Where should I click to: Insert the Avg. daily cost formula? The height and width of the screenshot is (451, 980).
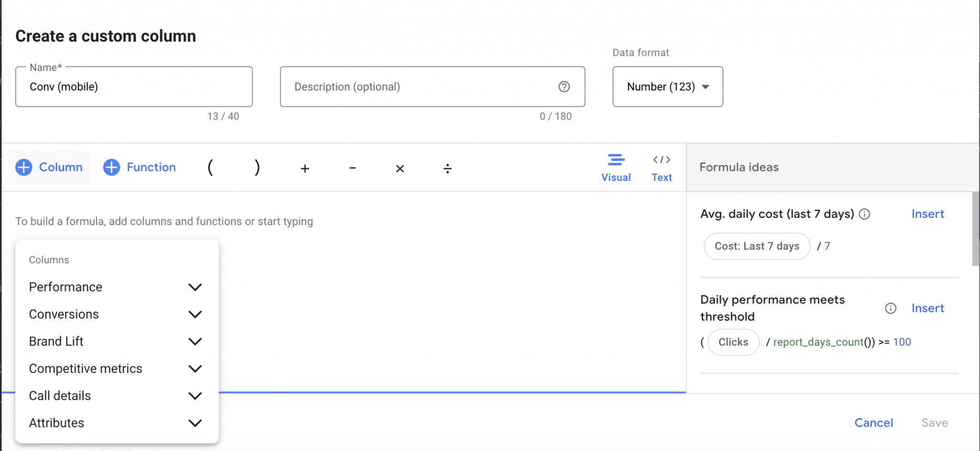[927, 214]
